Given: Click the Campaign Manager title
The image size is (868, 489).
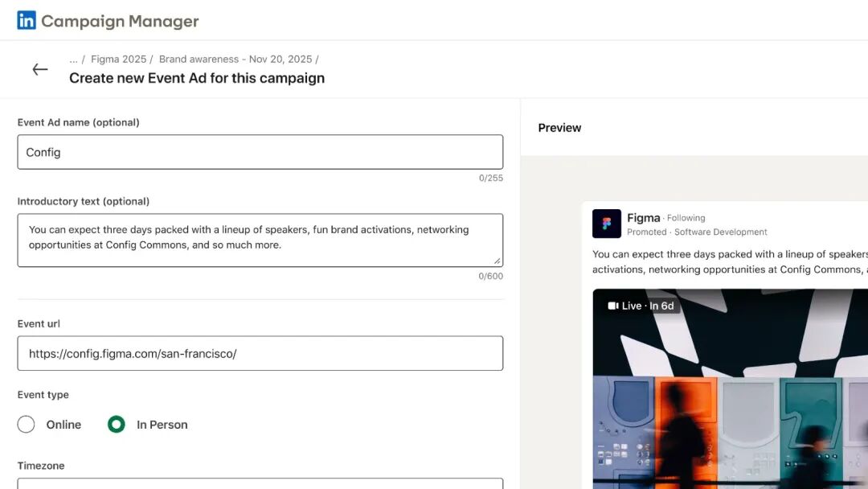Looking at the screenshot, I should [120, 21].
